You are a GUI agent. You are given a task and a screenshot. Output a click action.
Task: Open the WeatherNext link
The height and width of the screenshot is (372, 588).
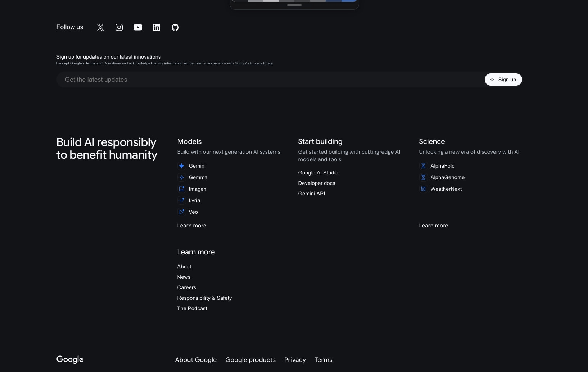tap(446, 189)
